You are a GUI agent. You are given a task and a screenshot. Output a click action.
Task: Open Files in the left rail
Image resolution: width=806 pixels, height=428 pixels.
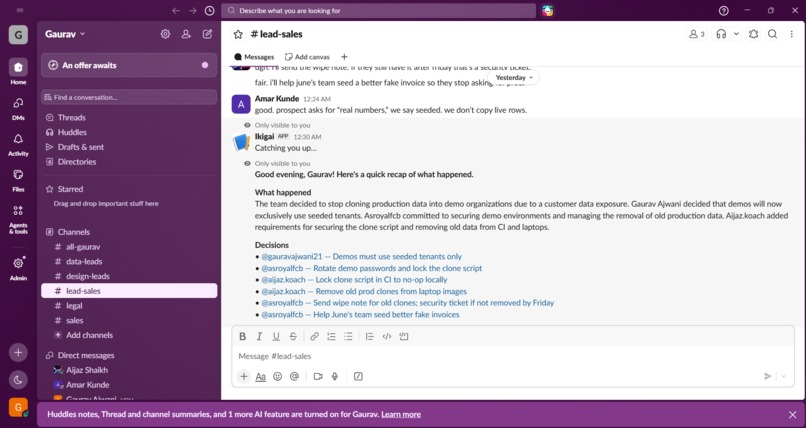click(x=18, y=179)
